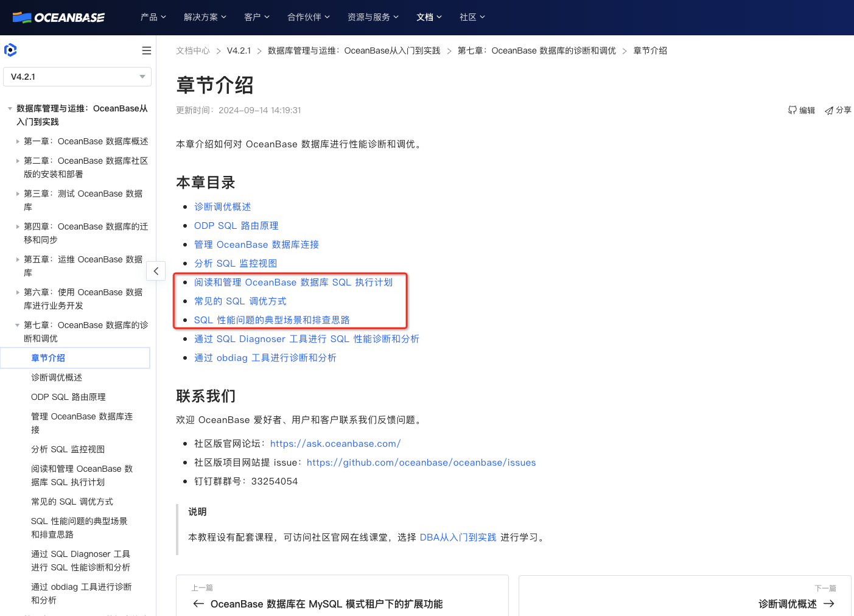The image size is (854, 616).
Task: Select the 文档 menu item
Action: tap(425, 17)
